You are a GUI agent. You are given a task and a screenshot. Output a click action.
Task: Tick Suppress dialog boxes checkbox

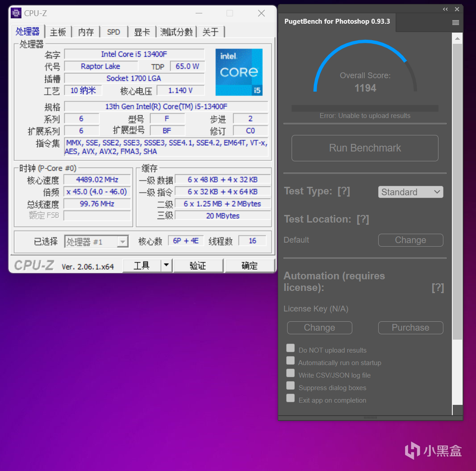pyautogui.click(x=291, y=385)
